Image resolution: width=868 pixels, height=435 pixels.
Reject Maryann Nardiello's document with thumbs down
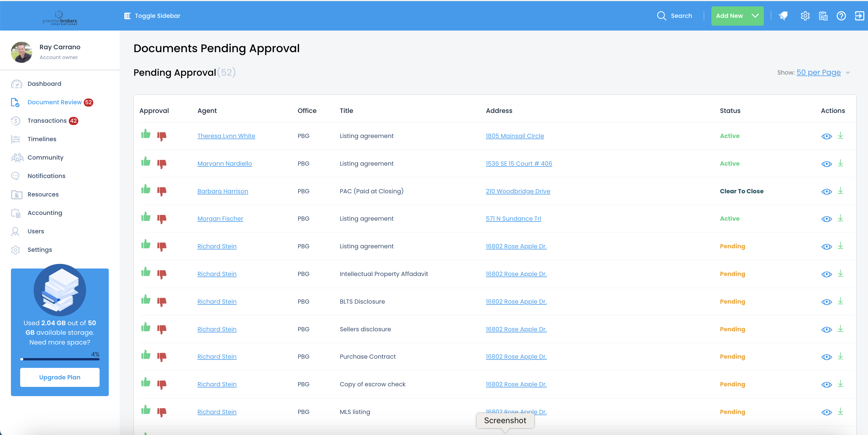coord(162,164)
